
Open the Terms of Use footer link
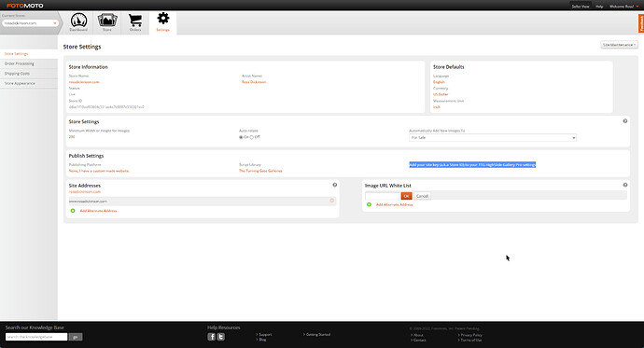coord(470,340)
